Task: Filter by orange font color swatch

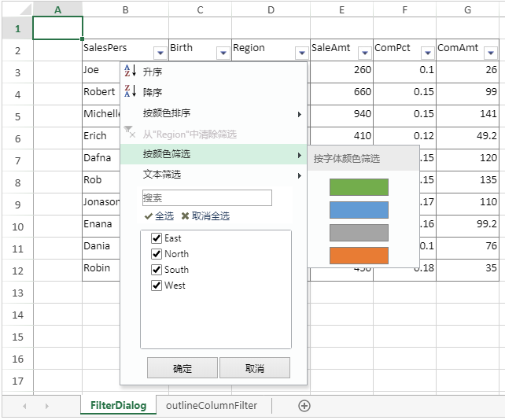Action: (359, 256)
